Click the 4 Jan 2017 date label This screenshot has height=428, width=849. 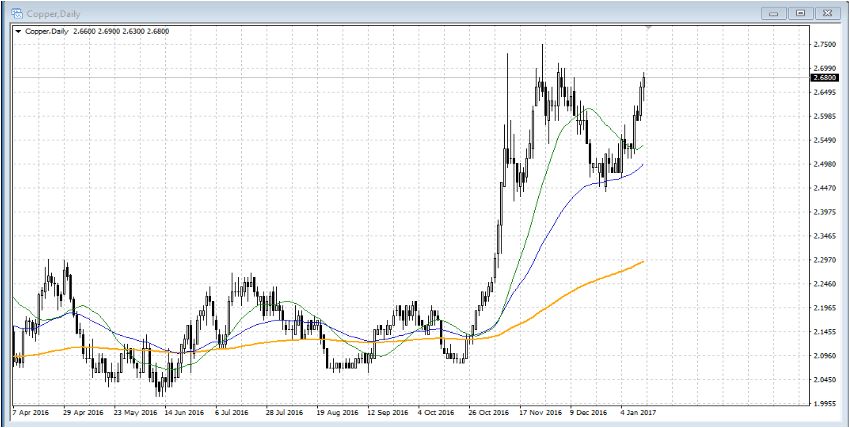pyautogui.click(x=636, y=410)
